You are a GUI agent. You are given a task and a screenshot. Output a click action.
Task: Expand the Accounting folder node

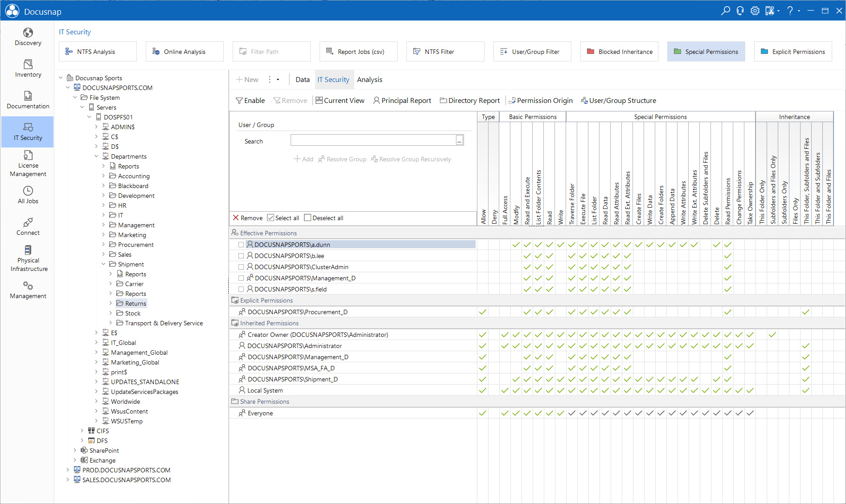pyautogui.click(x=103, y=176)
